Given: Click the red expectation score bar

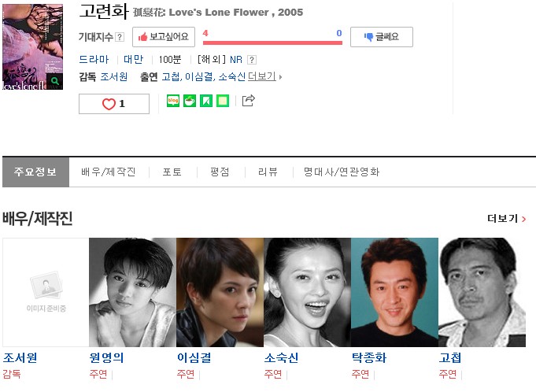Looking at the screenshot, I should (x=272, y=43).
